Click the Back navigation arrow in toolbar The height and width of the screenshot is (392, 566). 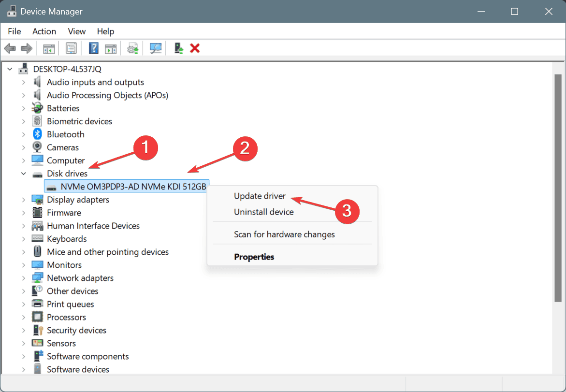coord(10,48)
